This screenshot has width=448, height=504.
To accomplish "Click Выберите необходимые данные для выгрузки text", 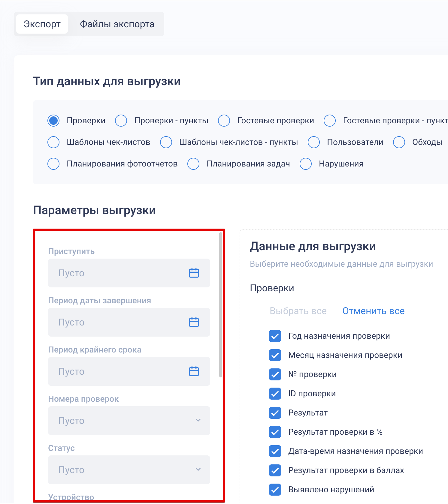I will click(341, 264).
